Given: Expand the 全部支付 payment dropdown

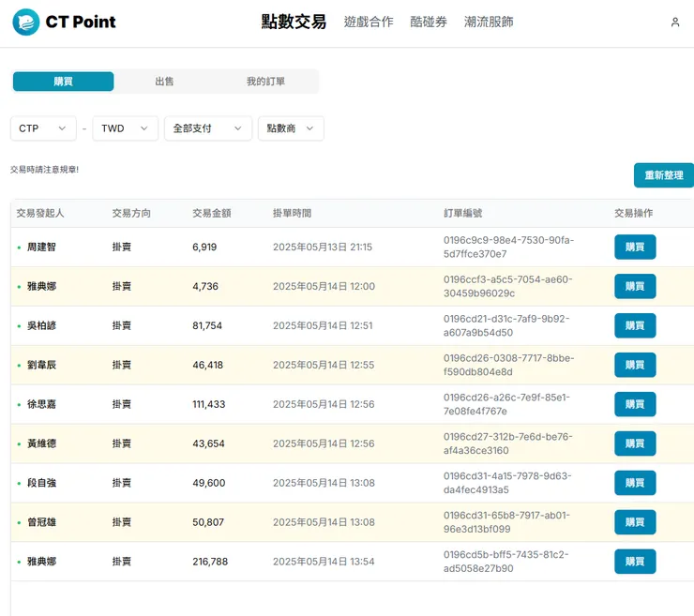Looking at the screenshot, I should (208, 128).
